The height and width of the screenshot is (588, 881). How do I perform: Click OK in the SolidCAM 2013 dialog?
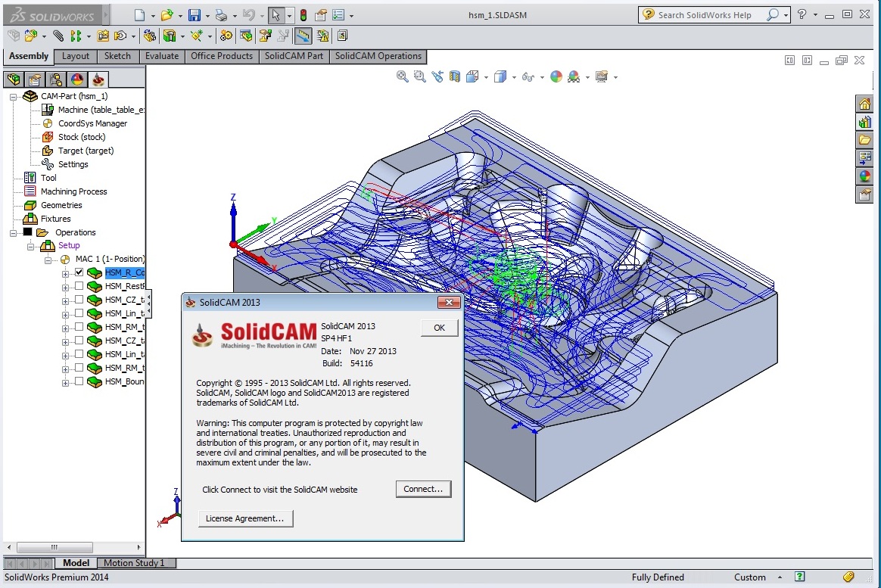point(440,328)
